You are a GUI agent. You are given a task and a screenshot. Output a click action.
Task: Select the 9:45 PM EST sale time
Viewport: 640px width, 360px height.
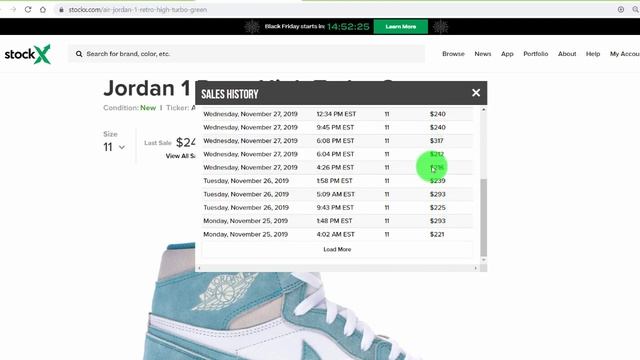point(335,127)
